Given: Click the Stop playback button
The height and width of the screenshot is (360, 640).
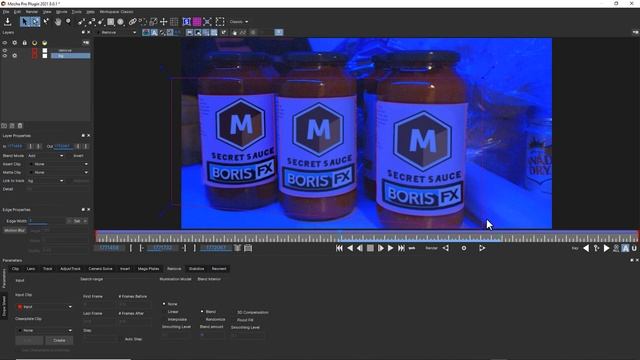Looking at the screenshot, I should point(370,248).
